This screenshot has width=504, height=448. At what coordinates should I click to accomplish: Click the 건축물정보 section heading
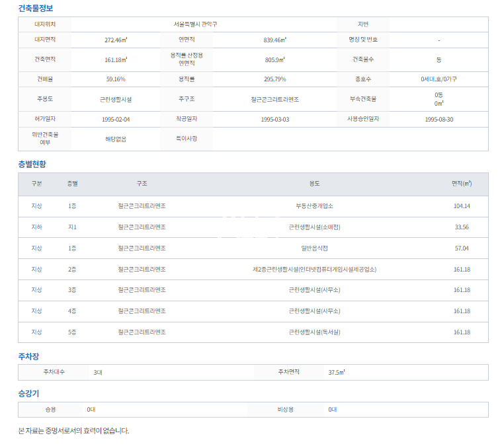36,9
